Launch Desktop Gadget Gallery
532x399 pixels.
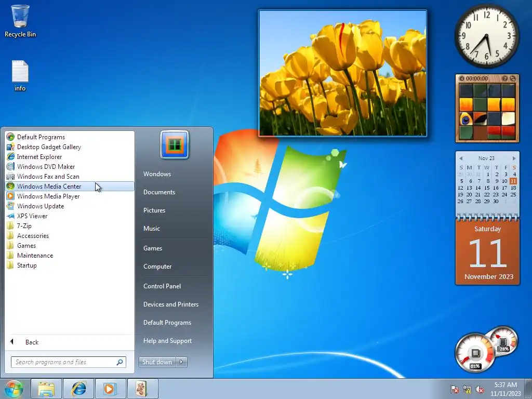click(70, 147)
